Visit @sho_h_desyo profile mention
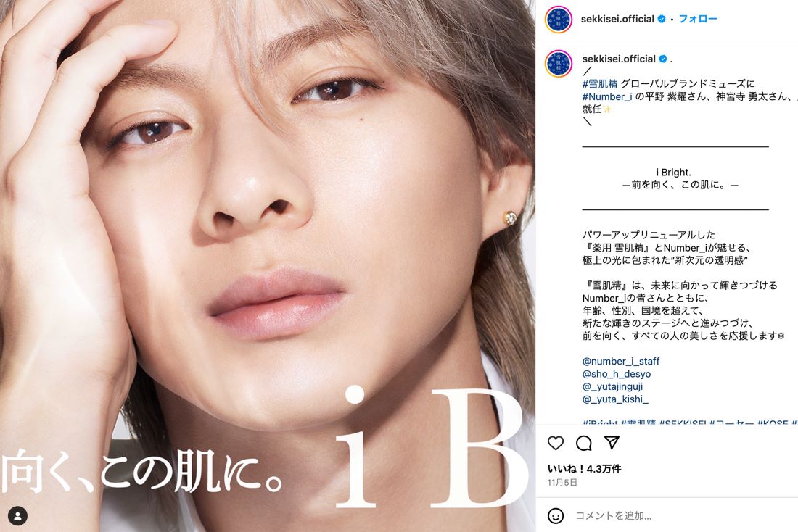This screenshot has width=798, height=532. pyautogui.click(x=617, y=374)
